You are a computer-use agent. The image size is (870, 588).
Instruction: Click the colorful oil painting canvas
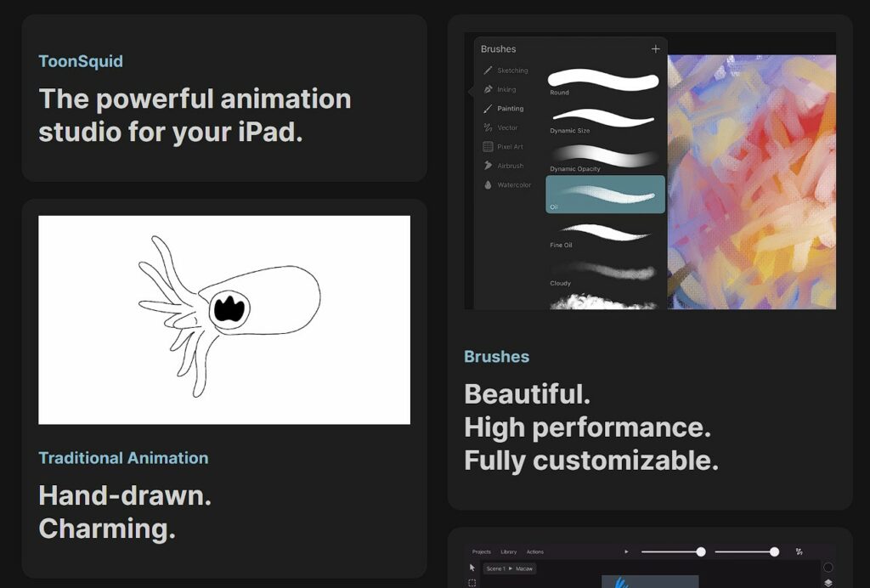tap(751, 182)
